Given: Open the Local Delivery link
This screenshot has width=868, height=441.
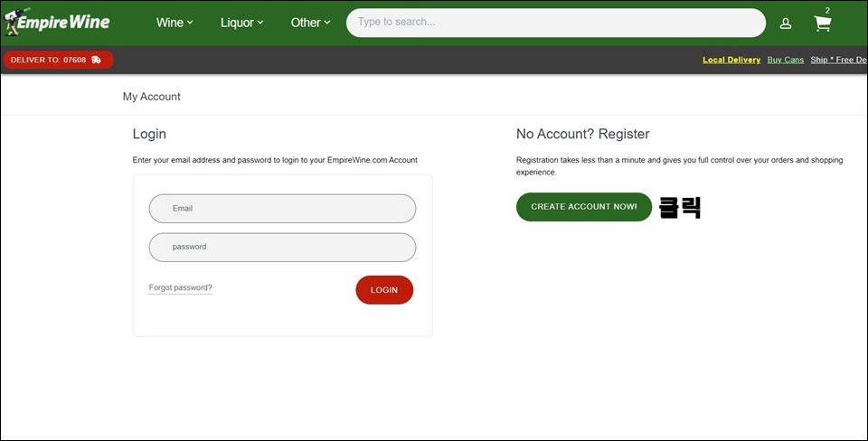Looking at the screenshot, I should 731,60.
